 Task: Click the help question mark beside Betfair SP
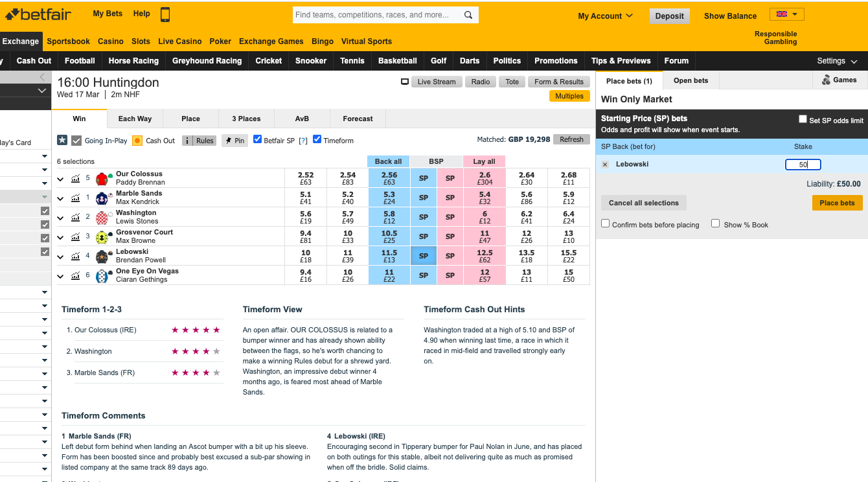(303, 141)
